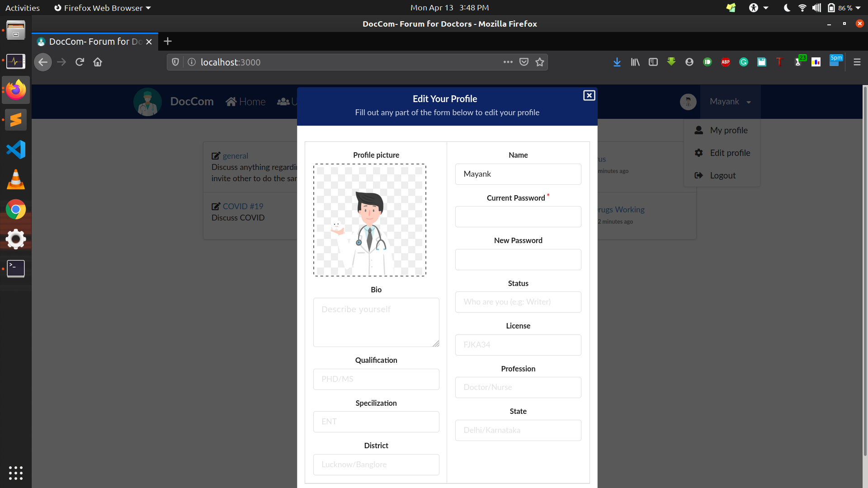The height and width of the screenshot is (488, 868).
Task: Click the Grammarly extension icon
Action: pos(744,62)
